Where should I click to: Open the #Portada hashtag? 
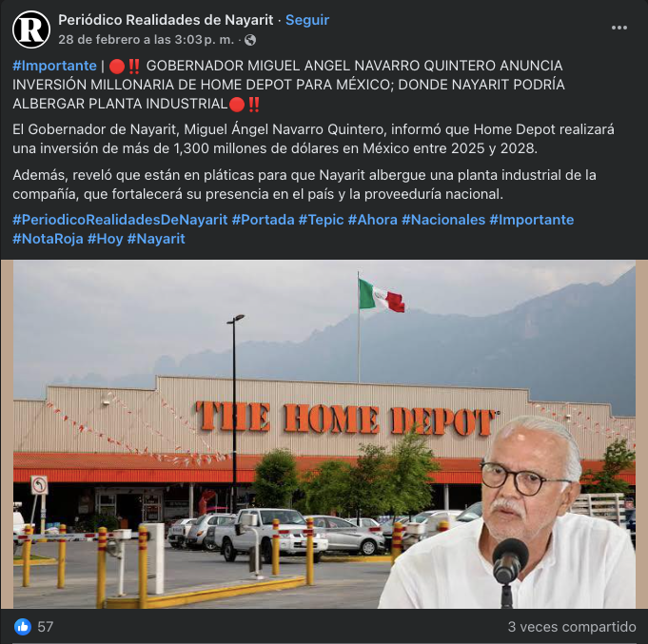click(263, 220)
